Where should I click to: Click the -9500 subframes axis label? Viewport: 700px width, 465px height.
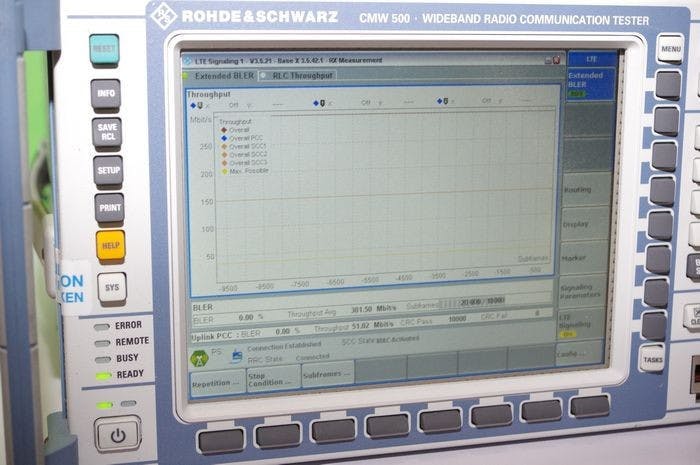pyautogui.click(x=228, y=289)
